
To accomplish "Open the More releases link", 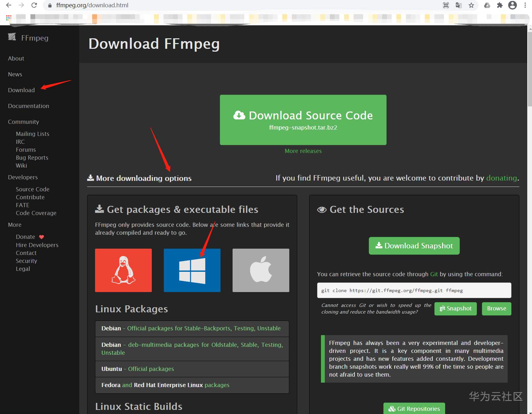I will 303,151.
